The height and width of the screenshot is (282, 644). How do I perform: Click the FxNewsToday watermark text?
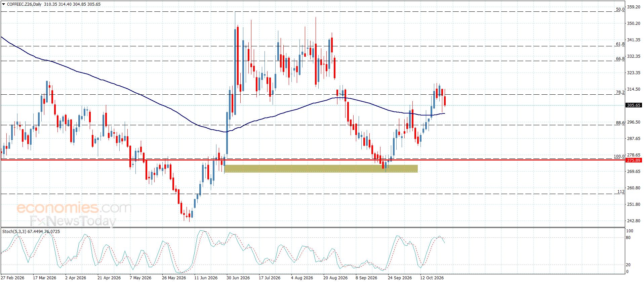point(73,221)
